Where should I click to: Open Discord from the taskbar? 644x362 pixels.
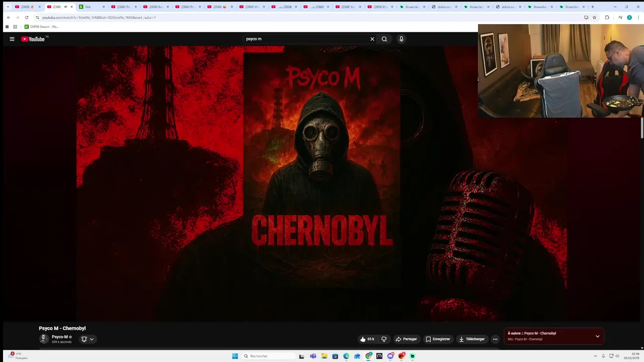(390, 356)
